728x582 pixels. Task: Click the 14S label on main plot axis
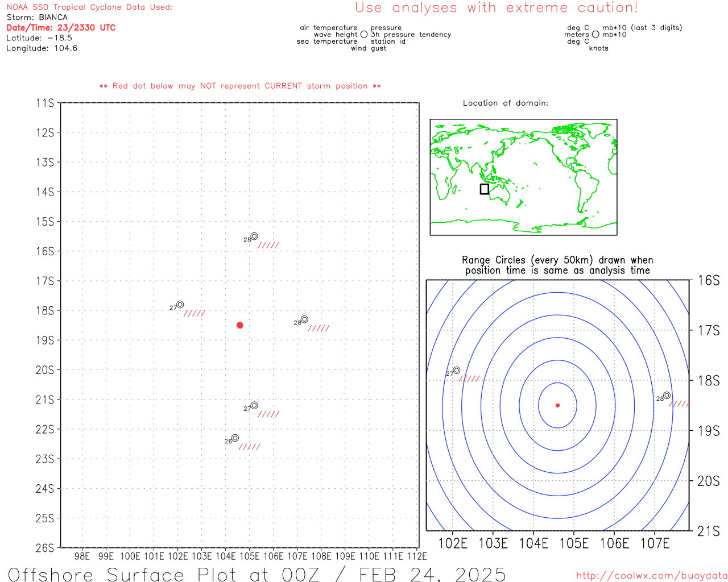pyautogui.click(x=45, y=192)
